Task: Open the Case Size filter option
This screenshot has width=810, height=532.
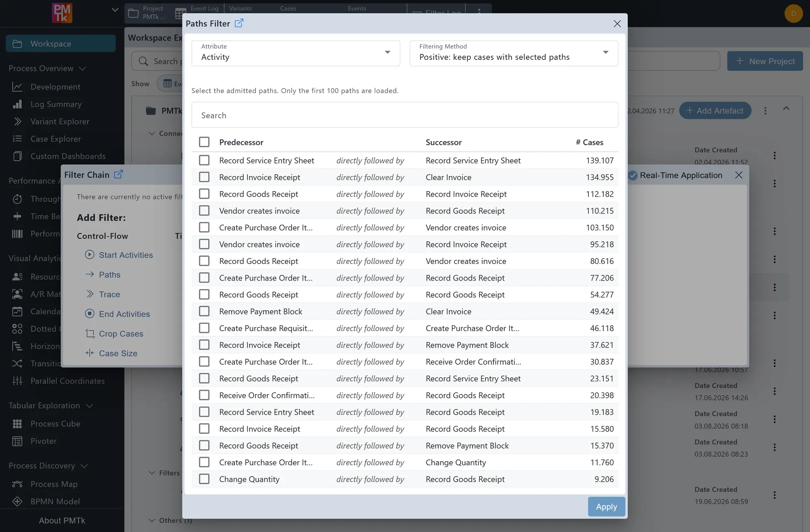Action: tap(111, 353)
